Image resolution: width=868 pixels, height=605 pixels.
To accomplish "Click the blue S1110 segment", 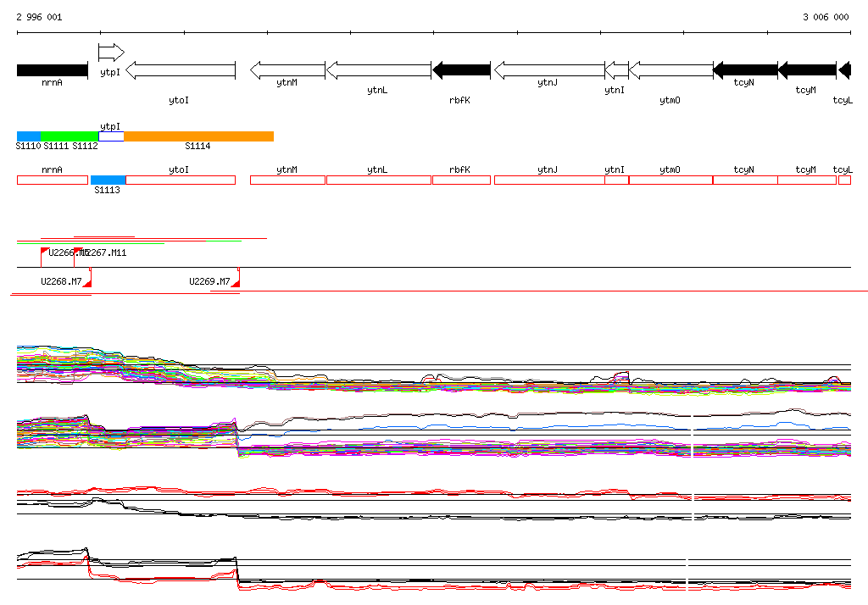I will [x=29, y=136].
